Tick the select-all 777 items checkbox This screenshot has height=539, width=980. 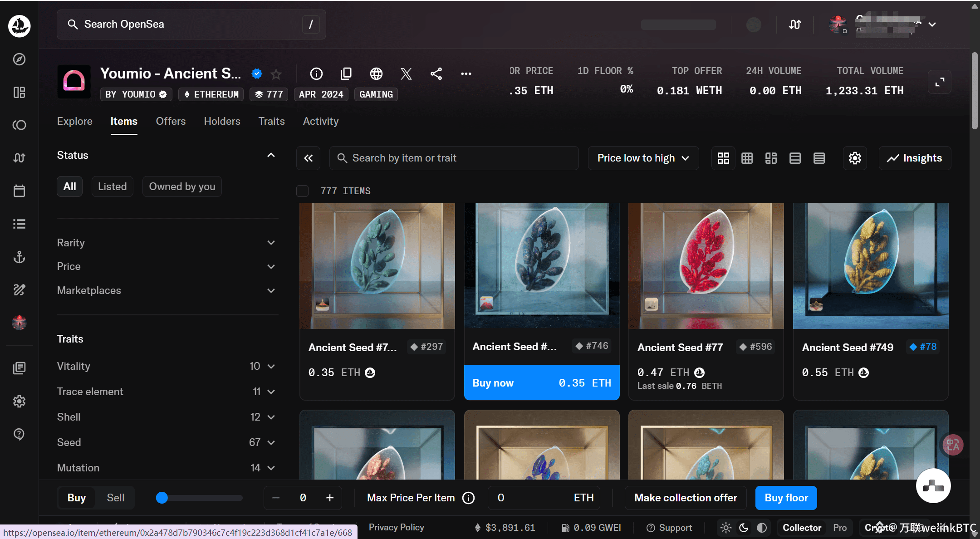[x=303, y=191]
